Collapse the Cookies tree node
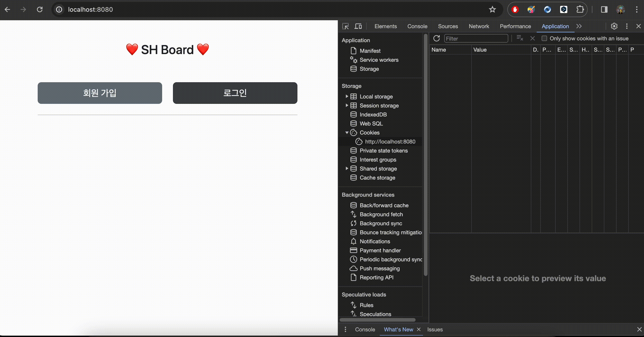Image resolution: width=644 pixels, height=337 pixels. point(347,133)
